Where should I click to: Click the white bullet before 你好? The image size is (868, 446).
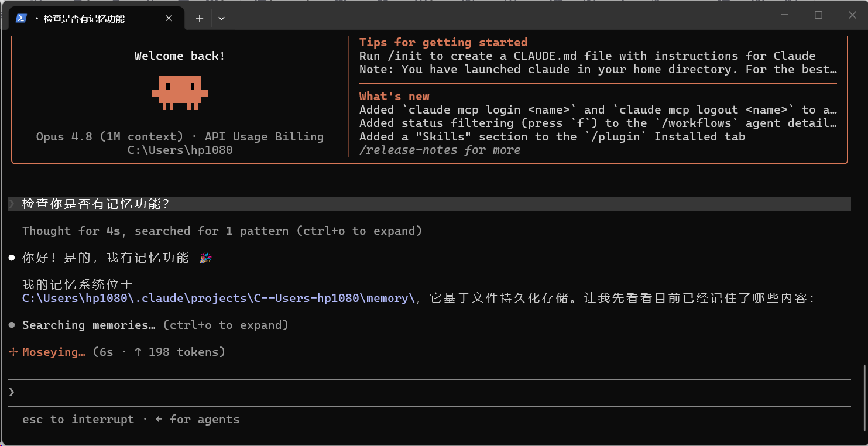click(x=12, y=258)
